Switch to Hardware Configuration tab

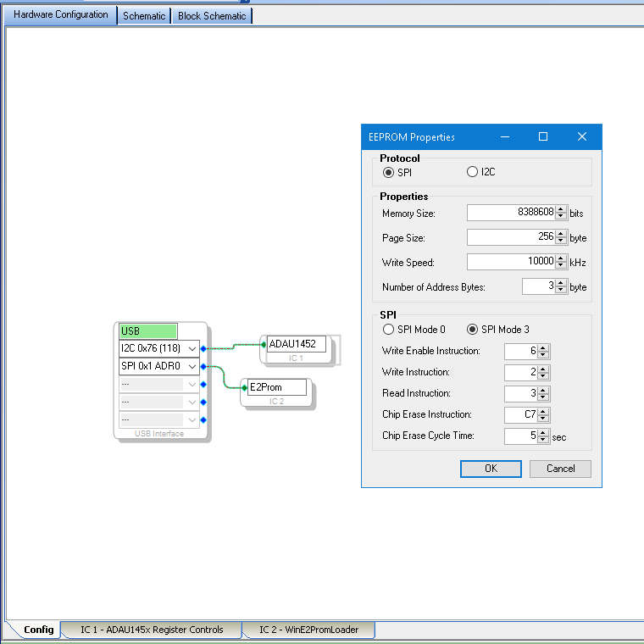[60, 14]
